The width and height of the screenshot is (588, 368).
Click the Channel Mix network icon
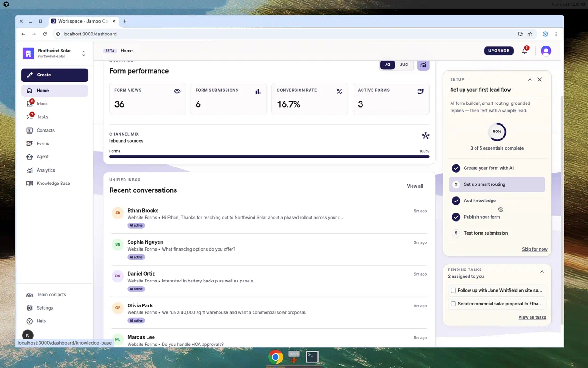425,136
